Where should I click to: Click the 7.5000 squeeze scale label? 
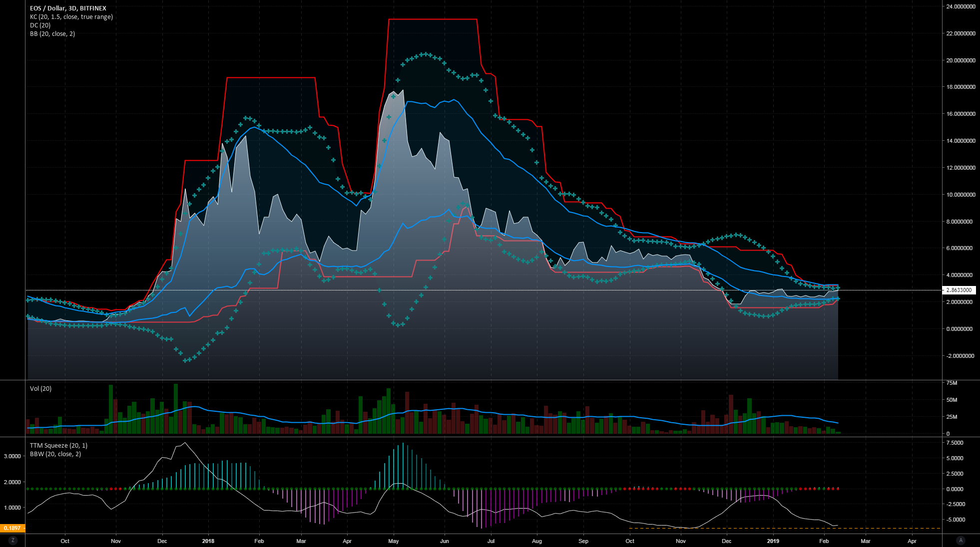pos(955,443)
